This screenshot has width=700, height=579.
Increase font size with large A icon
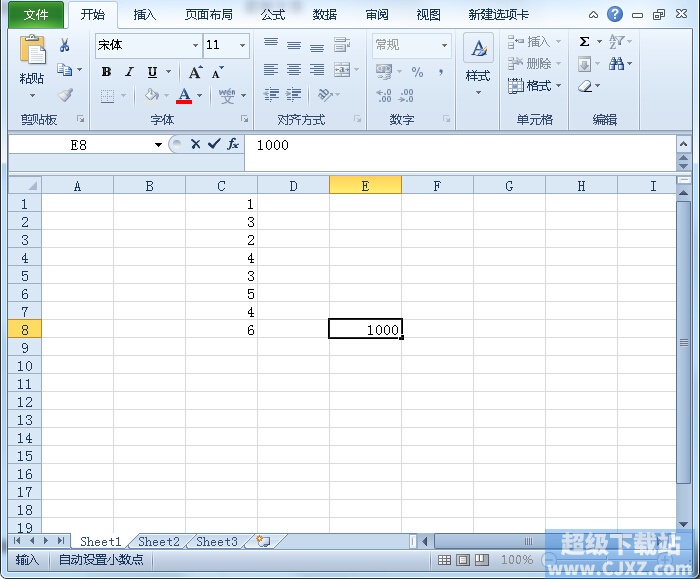point(195,72)
